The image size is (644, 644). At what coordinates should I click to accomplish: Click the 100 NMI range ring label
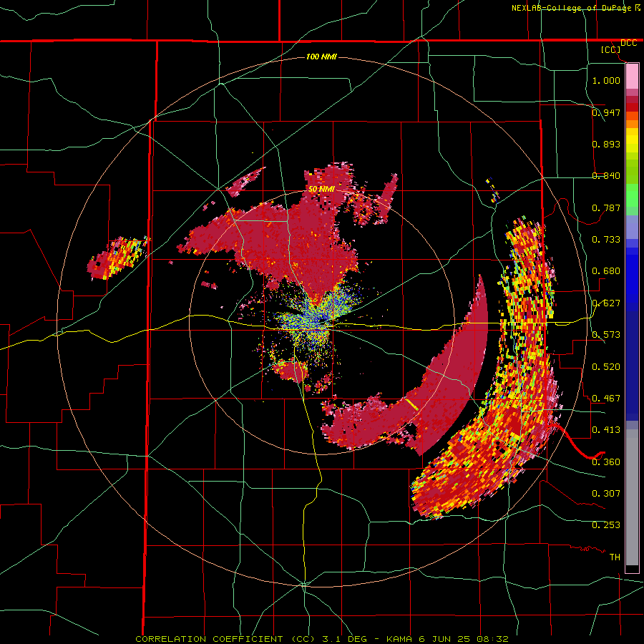tap(321, 57)
